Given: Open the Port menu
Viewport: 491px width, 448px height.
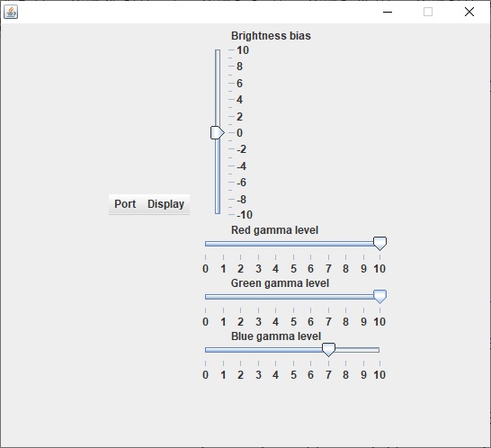Looking at the screenshot, I should [125, 204].
